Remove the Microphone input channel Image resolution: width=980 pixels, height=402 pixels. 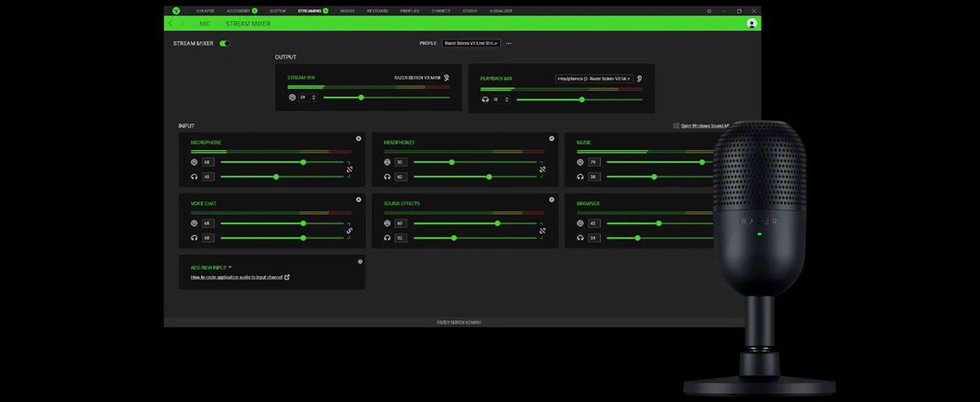tap(359, 138)
